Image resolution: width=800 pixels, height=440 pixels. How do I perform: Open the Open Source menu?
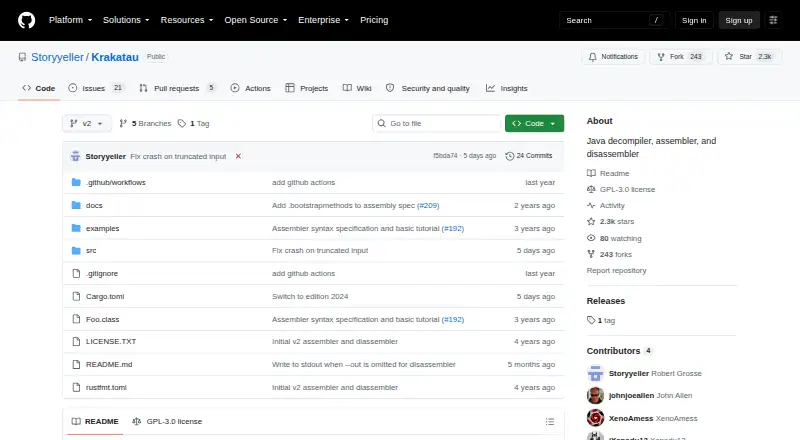256,20
